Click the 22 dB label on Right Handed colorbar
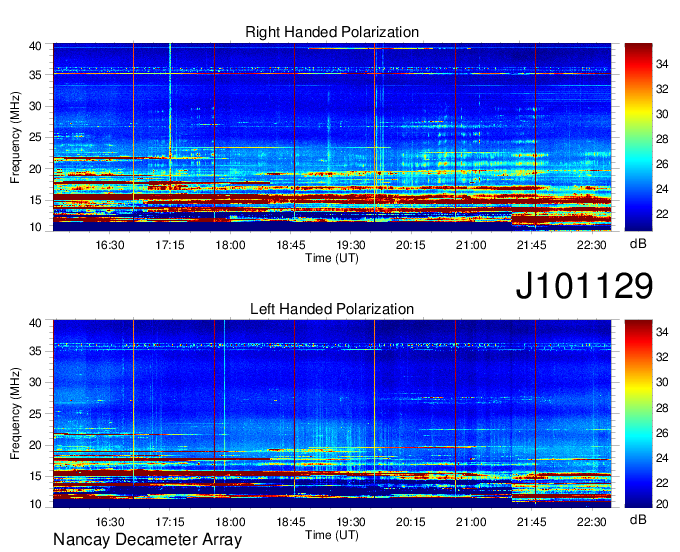 point(662,214)
